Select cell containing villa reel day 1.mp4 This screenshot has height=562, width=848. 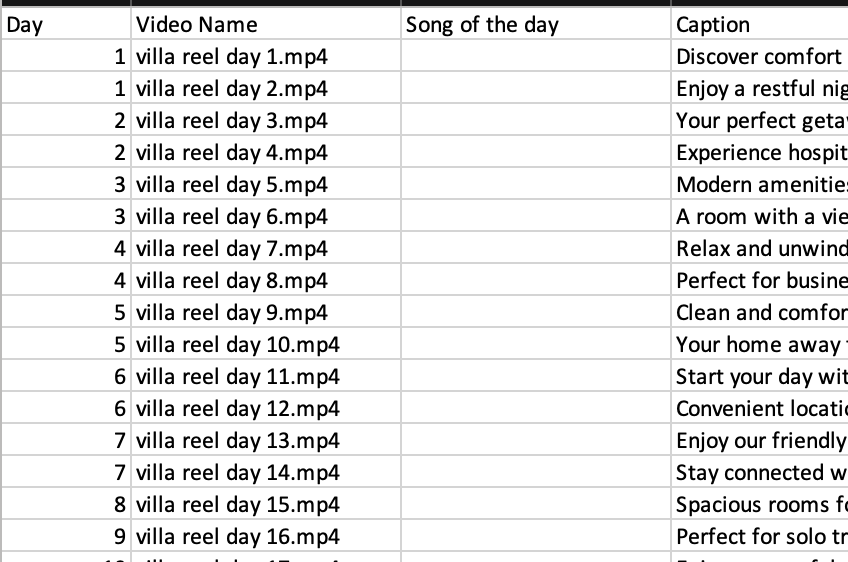click(266, 57)
